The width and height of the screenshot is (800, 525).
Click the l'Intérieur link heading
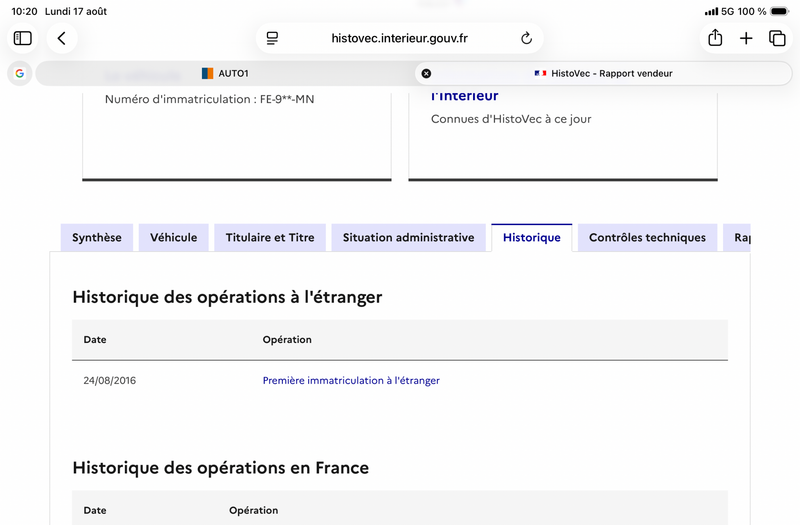[x=464, y=95]
